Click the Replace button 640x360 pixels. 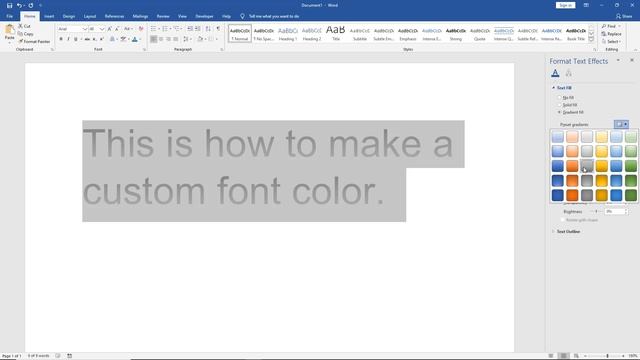click(611, 34)
